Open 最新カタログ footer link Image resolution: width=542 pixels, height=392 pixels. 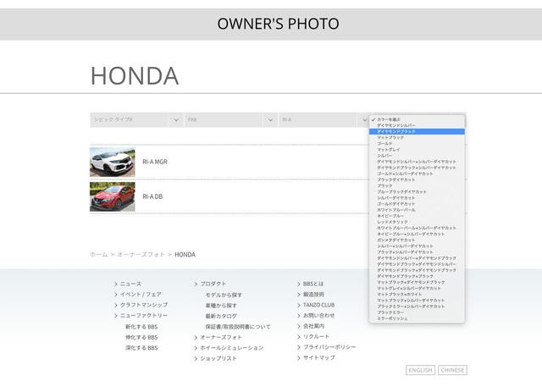click(x=221, y=317)
